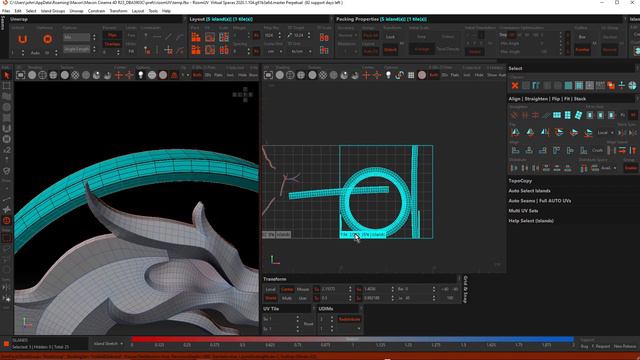Expand the Help Select (Islands) panel
Screen dimensions: 640x360
[x=531, y=221]
